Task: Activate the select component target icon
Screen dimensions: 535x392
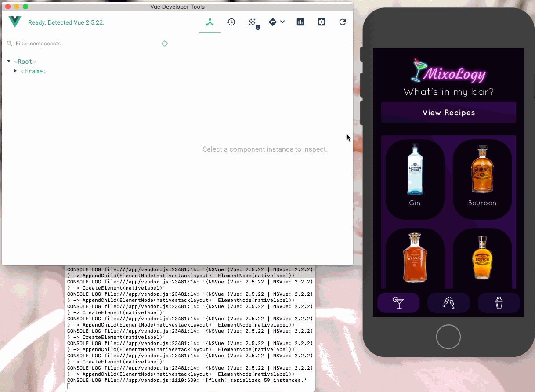Action: [x=165, y=44]
